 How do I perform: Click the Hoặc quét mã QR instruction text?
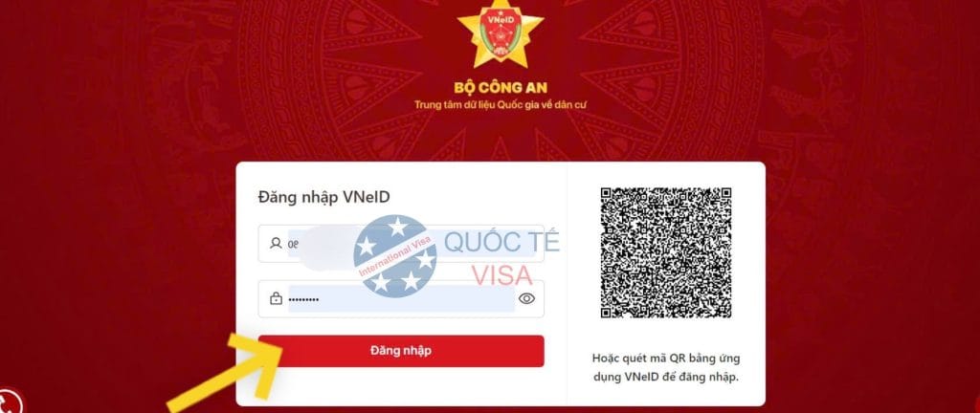(666, 368)
